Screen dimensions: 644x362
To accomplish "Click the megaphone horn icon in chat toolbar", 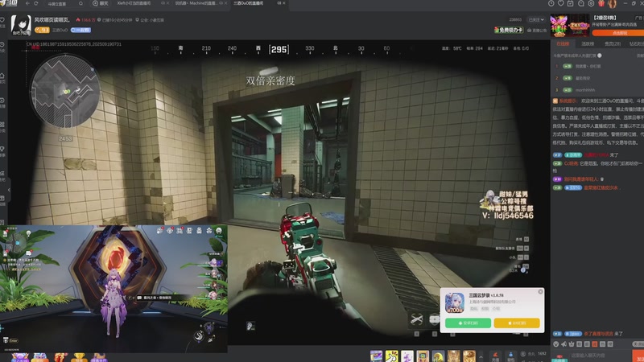I will coord(564,344).
